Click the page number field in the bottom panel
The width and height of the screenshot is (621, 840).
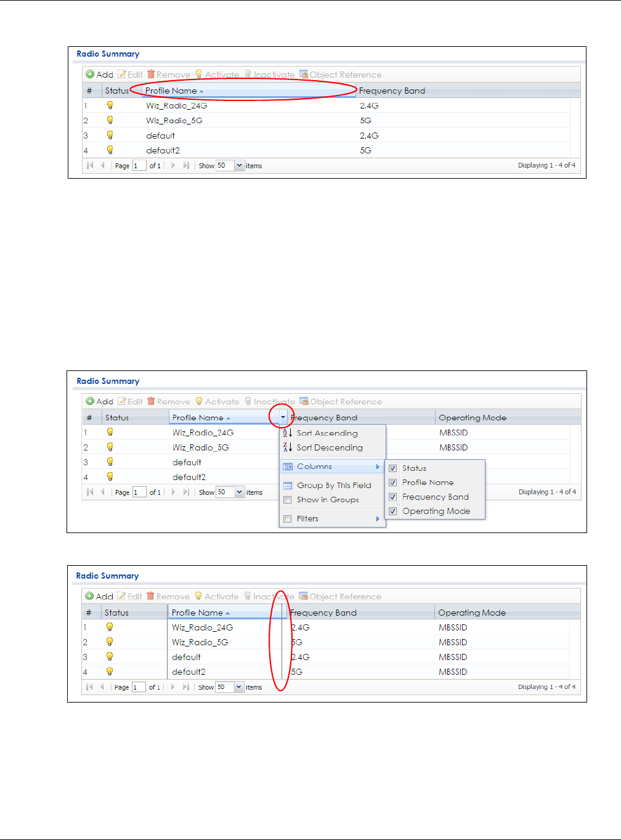tap(139, 687)
